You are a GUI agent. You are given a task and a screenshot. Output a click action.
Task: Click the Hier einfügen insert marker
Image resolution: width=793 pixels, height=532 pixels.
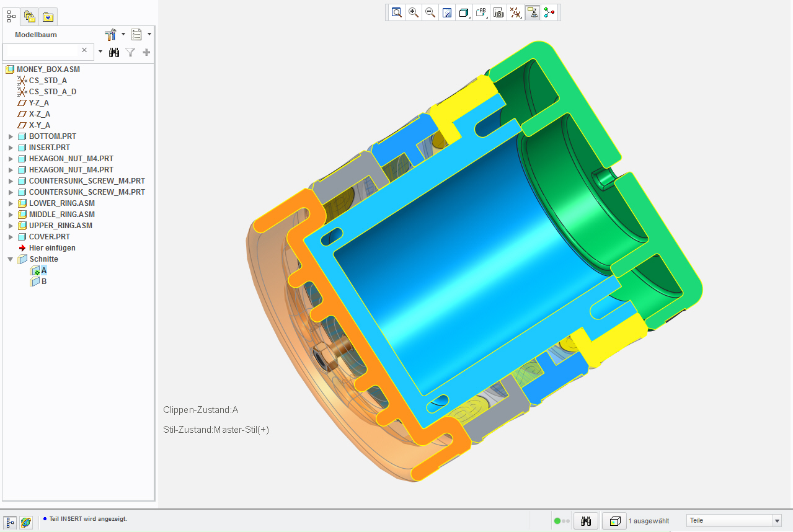click(x=52, y=248)
